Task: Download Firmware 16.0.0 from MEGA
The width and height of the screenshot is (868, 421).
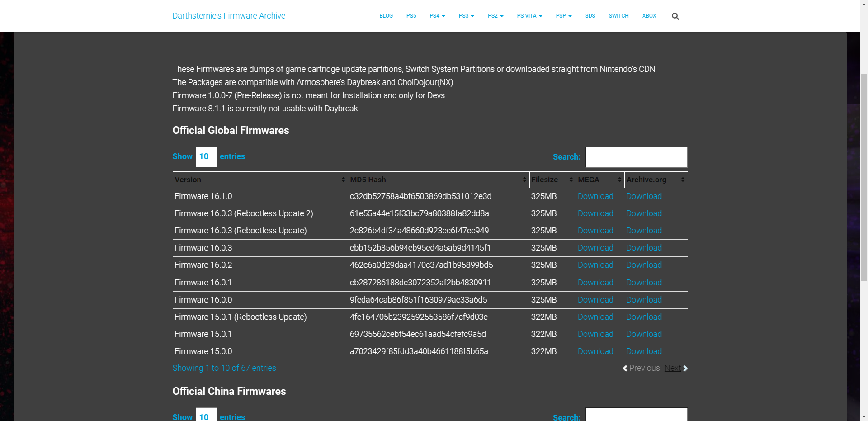Action: click(x=595, y=300)
